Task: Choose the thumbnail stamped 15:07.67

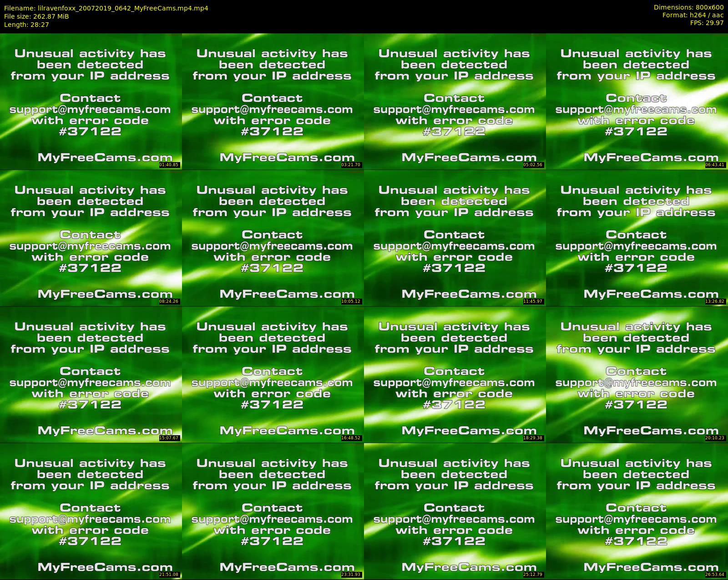Action: point(91,374)
